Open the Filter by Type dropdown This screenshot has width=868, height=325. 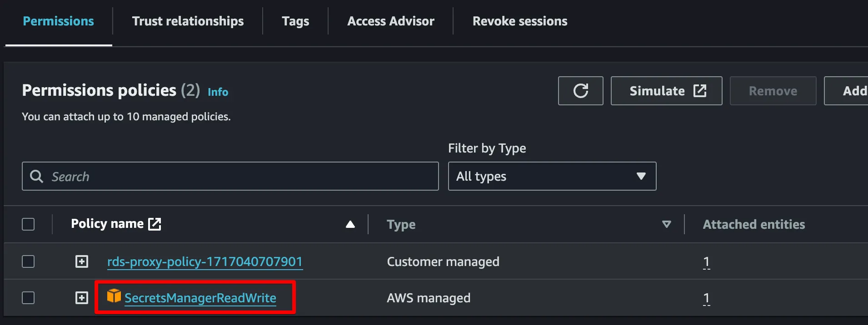552,176
